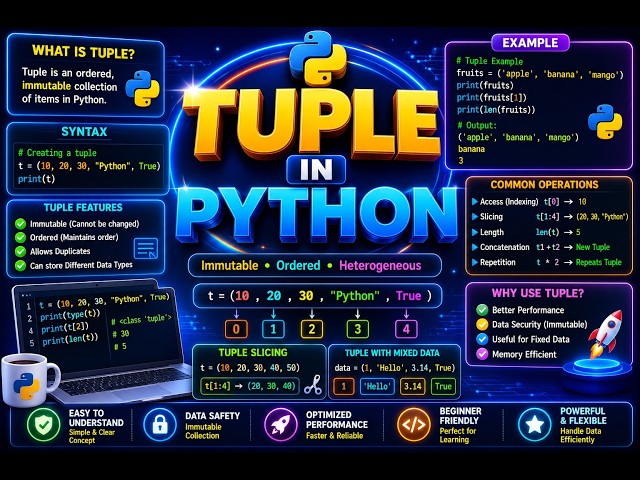Click the pink word Heterogeneous in the tagline bar

coord(380,266)
